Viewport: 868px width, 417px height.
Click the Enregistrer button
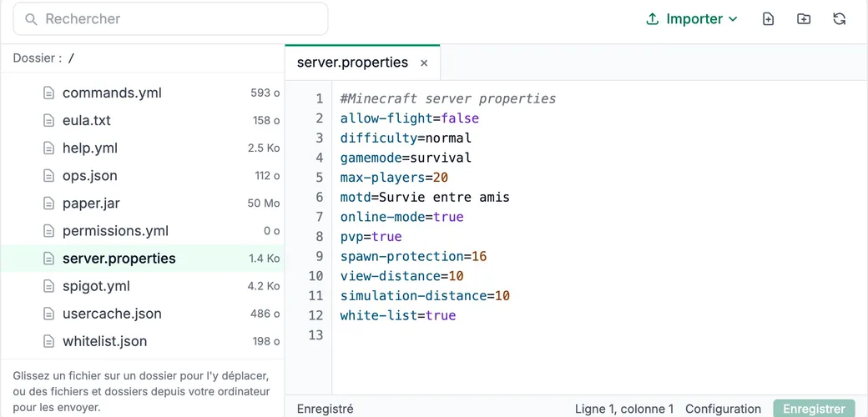pyautogui.click(x=815, y=409)
